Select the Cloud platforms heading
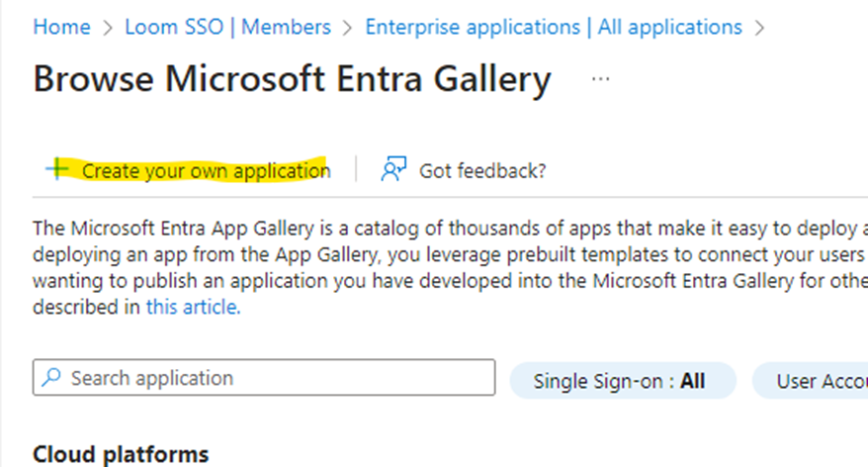 (x=121, y=454)
